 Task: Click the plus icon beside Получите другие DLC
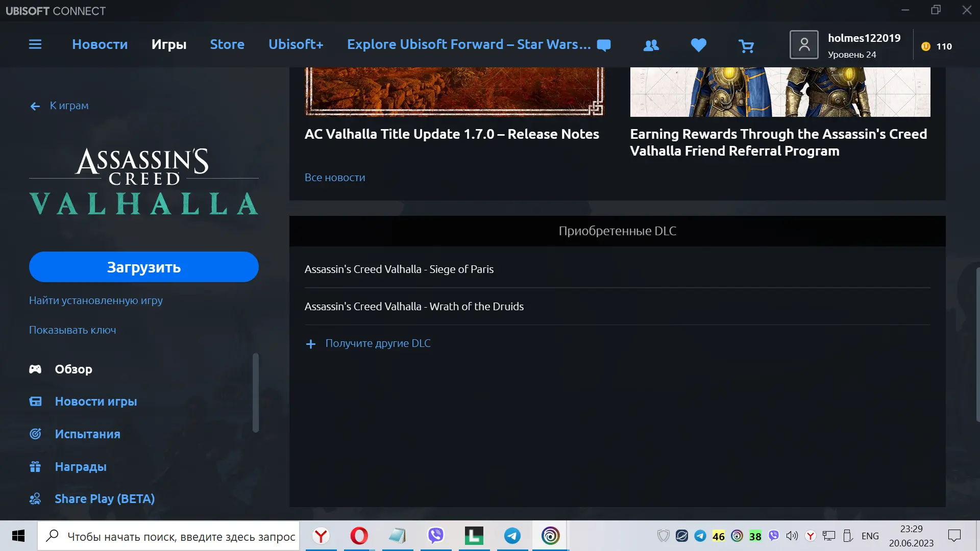(310, 344)
